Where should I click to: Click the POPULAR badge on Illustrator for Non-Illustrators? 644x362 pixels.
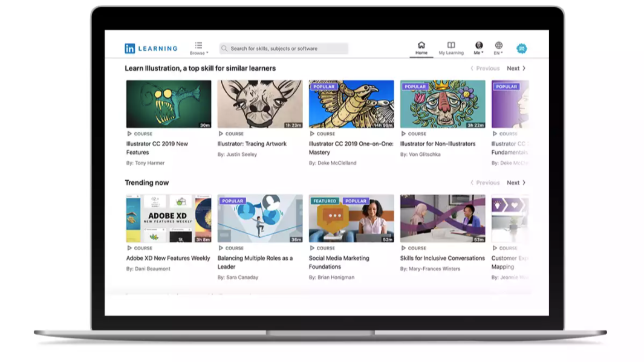pyautogui.click(x=415, y=86)
